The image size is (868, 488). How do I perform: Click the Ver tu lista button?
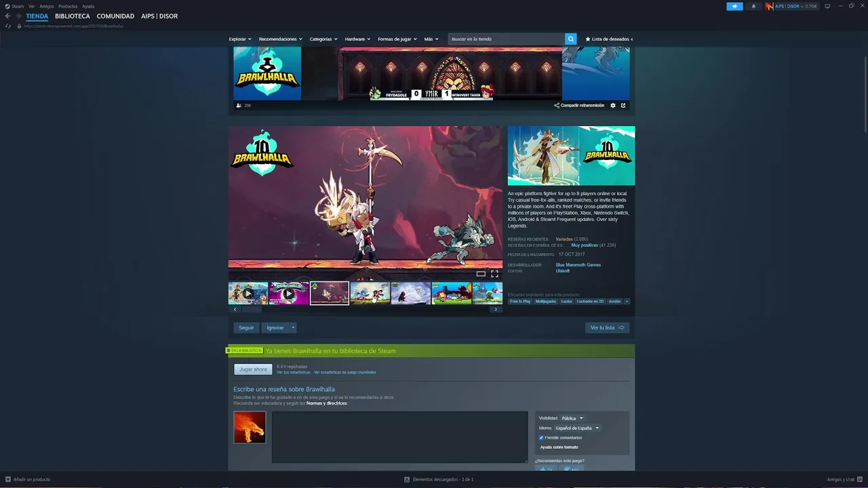tap(607, 327)
